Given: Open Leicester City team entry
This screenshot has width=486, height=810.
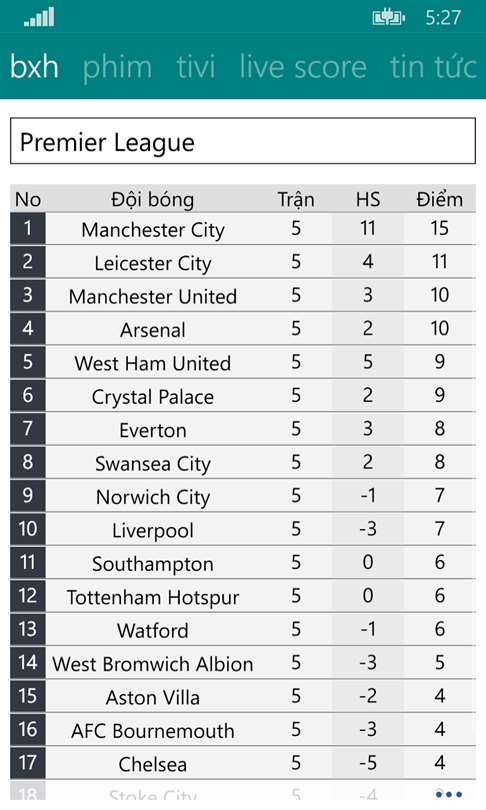Looking at the screenshot, I should [243, 262].
